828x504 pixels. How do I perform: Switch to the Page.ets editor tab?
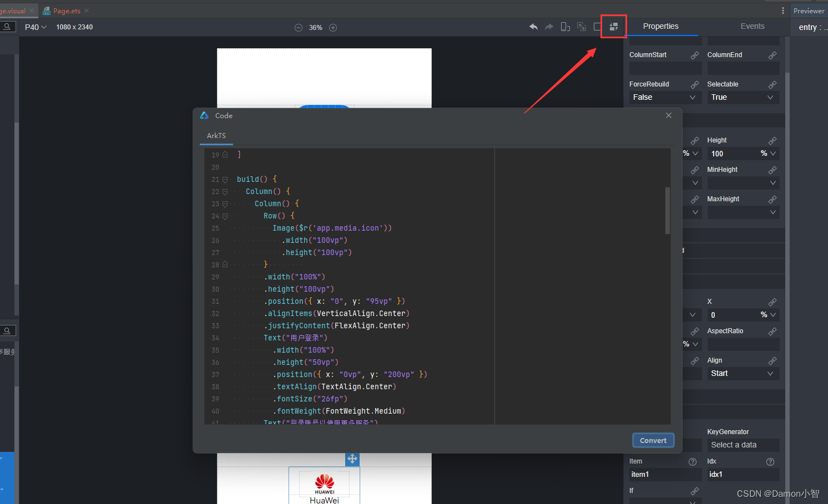65,11
